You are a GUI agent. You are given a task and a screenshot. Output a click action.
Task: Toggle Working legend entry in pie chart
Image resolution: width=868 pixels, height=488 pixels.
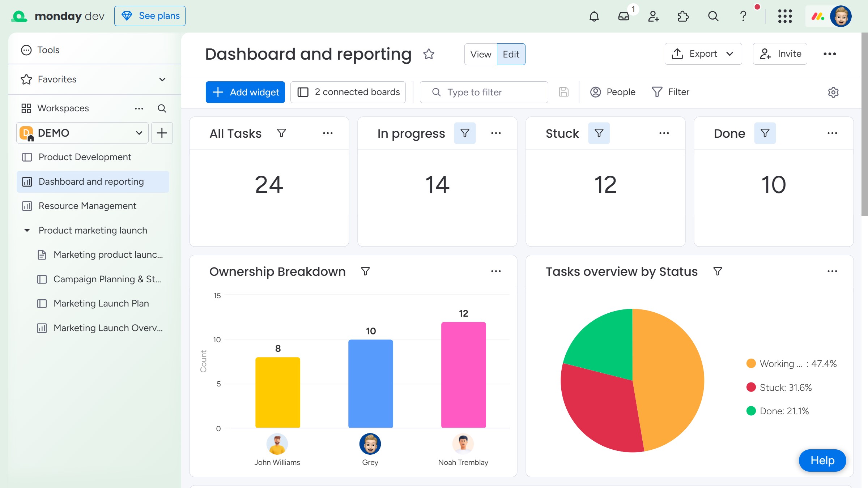coord(791,364)
